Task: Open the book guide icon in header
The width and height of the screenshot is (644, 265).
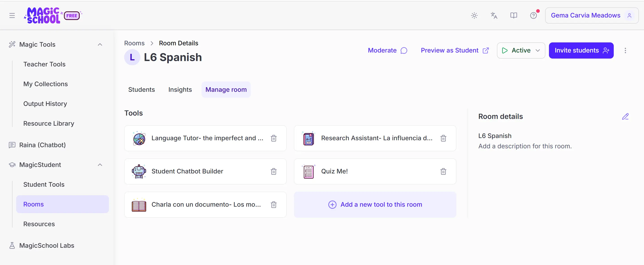Action: 514,15
